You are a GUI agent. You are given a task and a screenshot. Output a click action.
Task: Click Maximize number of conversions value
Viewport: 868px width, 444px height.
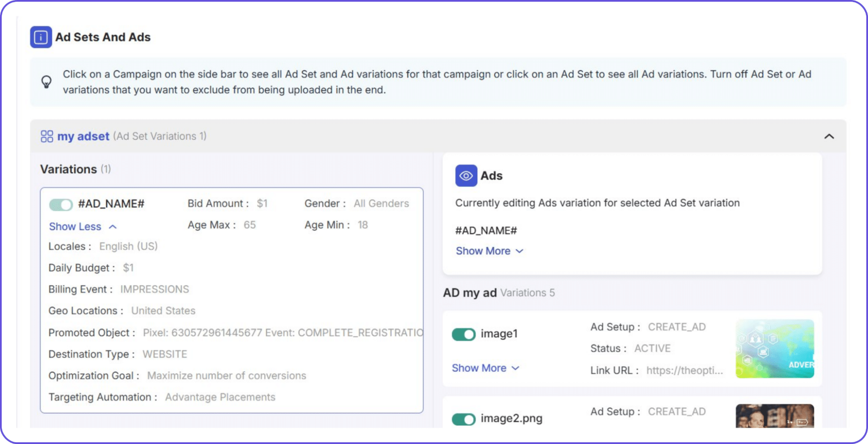tap(227, 375)
